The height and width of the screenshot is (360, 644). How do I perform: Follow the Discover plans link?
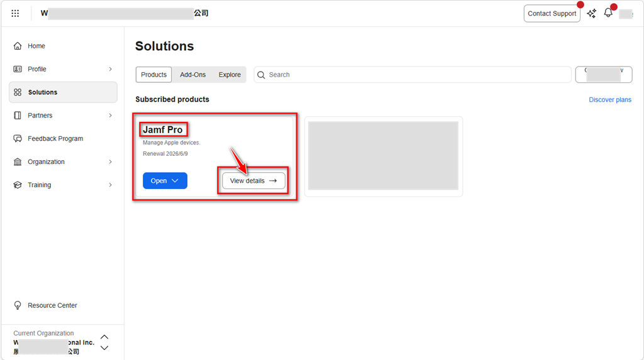point(609,100)
